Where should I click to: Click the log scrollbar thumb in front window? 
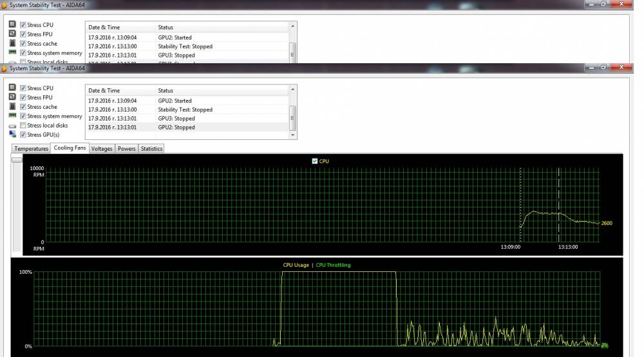(x=293, y=118)
